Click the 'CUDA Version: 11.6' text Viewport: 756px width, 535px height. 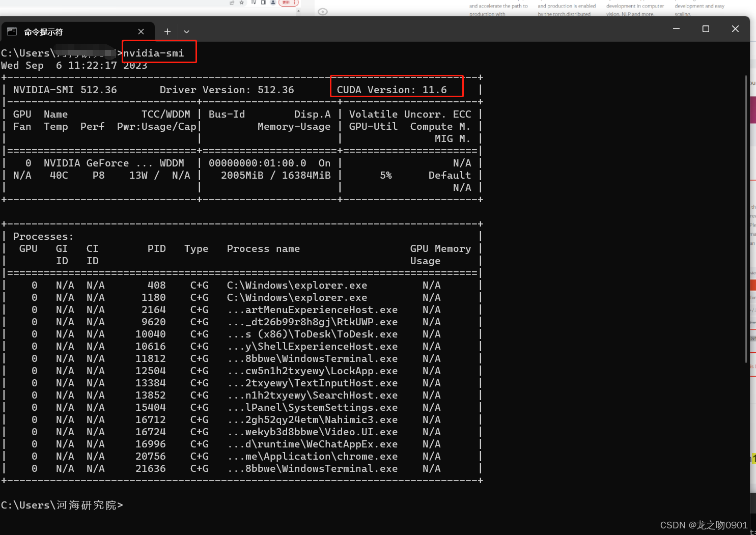point(391,90)
